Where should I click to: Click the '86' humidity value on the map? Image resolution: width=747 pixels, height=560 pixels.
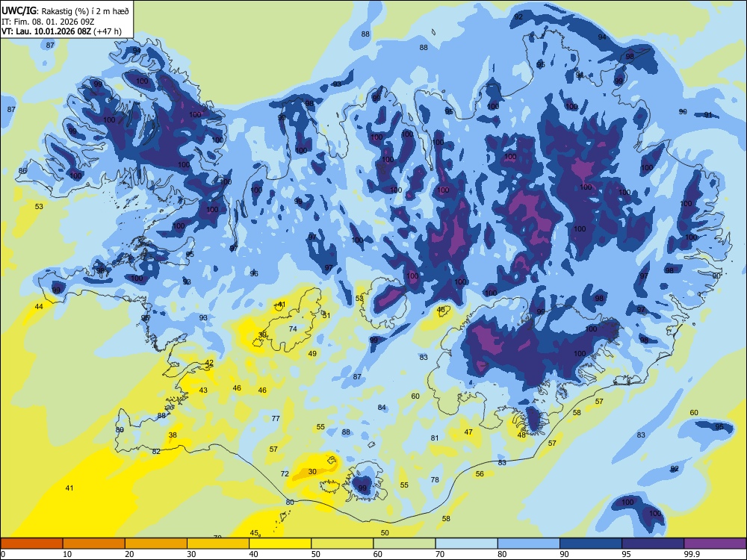pos(22,170)
